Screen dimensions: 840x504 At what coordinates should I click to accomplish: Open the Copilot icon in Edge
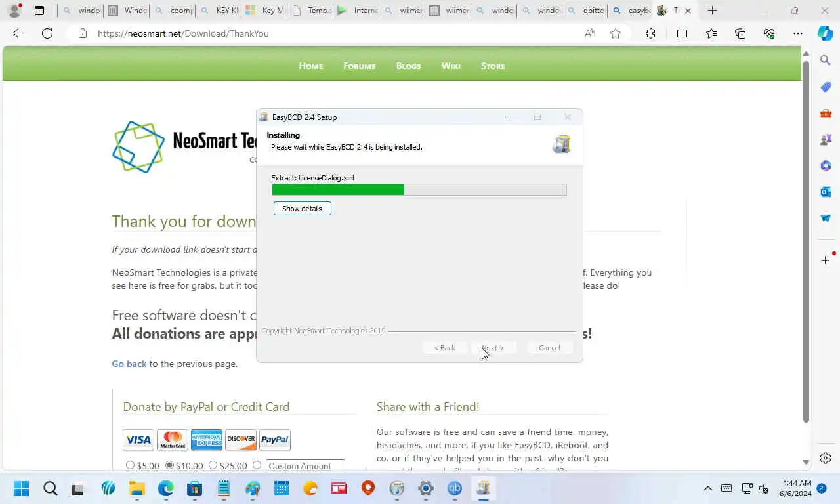click(826, 33)
